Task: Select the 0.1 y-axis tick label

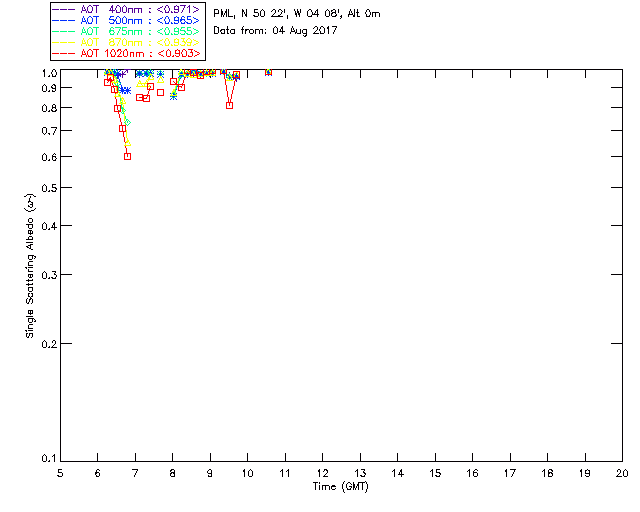Action: coord(49,459)
